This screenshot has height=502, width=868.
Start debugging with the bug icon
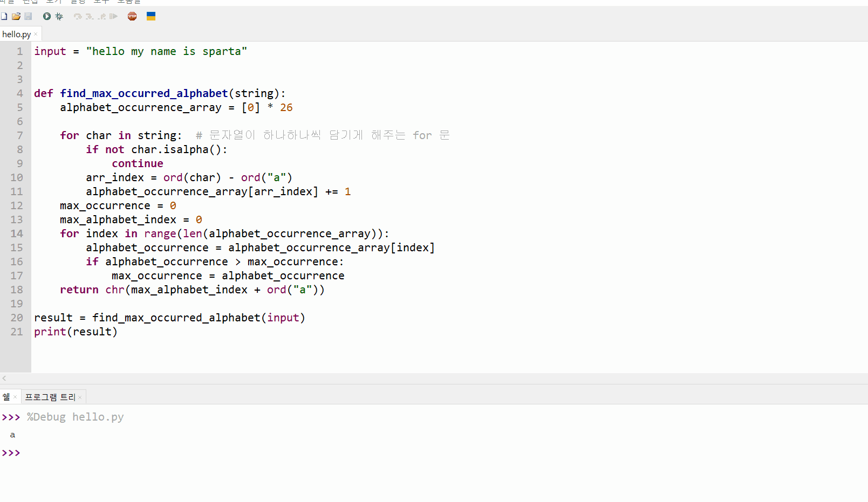click(59, 16)
